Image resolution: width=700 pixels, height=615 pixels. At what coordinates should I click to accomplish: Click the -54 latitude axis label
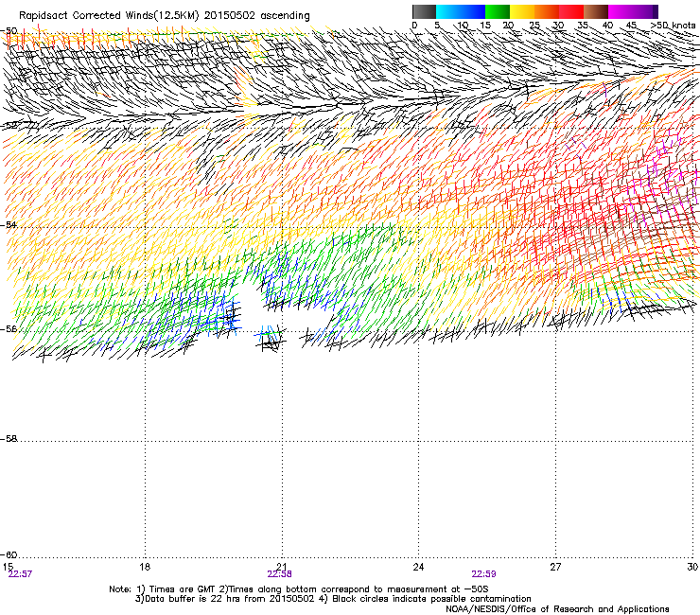(x=9, y=224)
